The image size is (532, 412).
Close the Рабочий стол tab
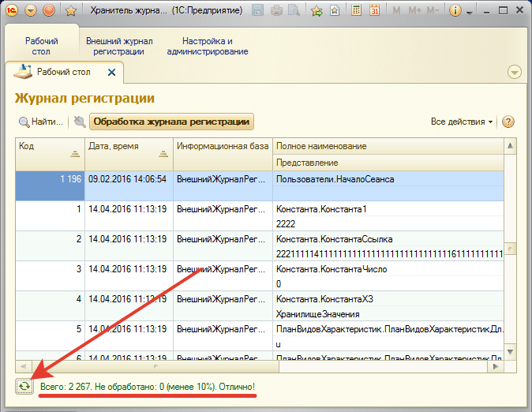coord(111,72)
